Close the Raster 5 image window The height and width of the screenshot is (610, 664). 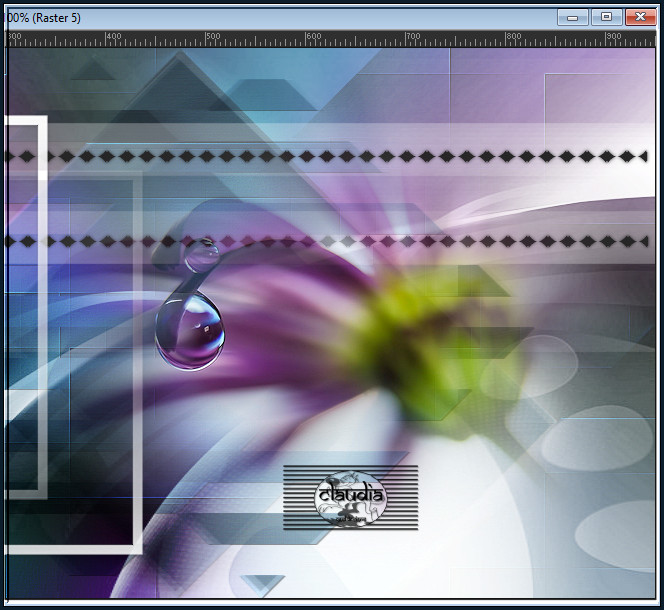click(x=640, y=17)
